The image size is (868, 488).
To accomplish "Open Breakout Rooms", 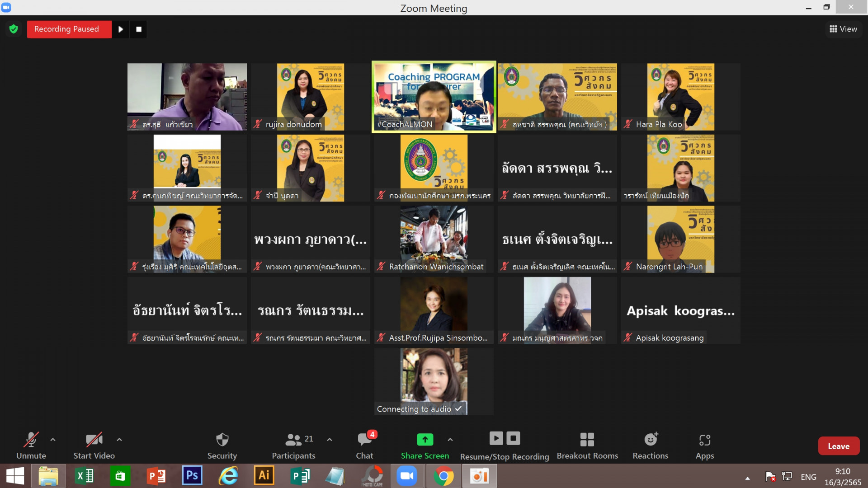I will tap(587, 440).
